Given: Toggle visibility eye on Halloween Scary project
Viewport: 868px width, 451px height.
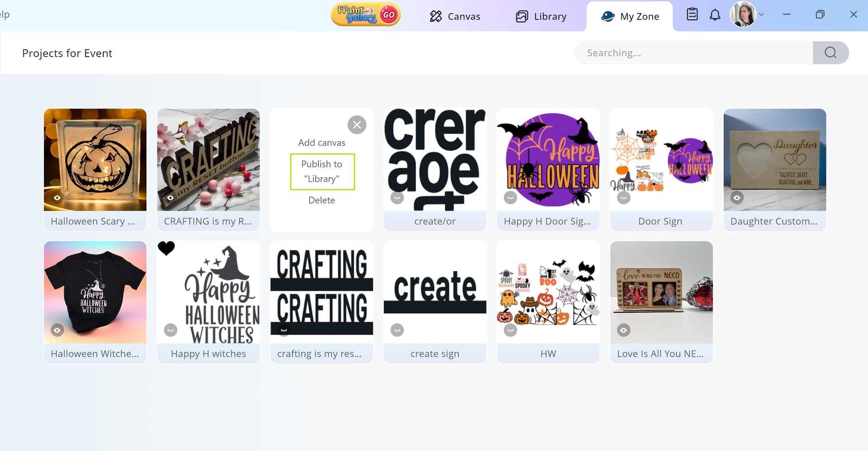Looking at the screenshot, I should (x=57, y=197).
